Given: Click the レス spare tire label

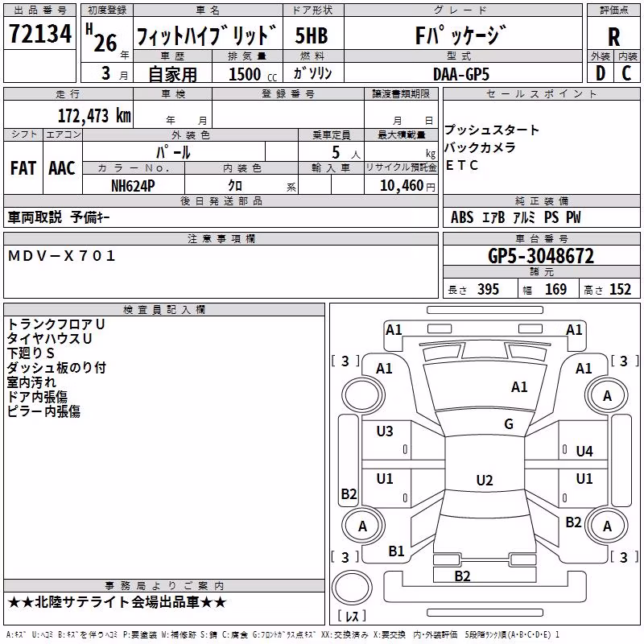Looking at the screenshot, I should 352,616.
